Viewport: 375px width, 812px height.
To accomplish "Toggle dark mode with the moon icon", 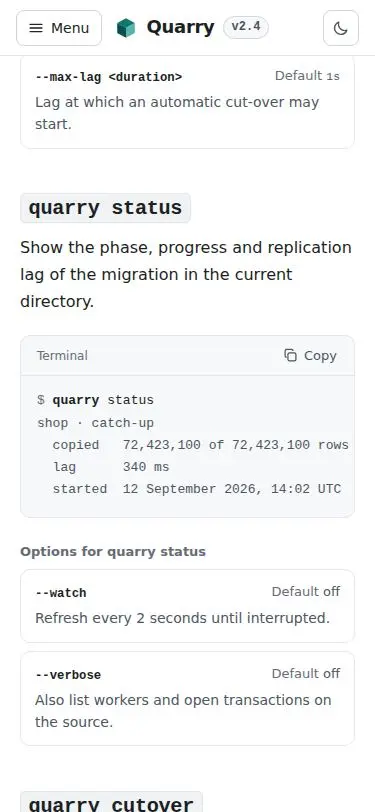I will [x=341, y=28].
